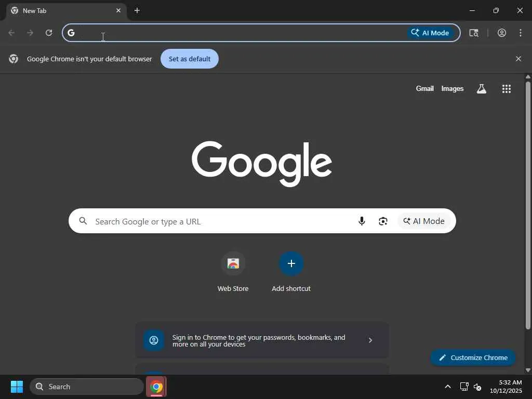Minimize the Chrome window
This screenshot has width=532, height=399.
point(472,10)
